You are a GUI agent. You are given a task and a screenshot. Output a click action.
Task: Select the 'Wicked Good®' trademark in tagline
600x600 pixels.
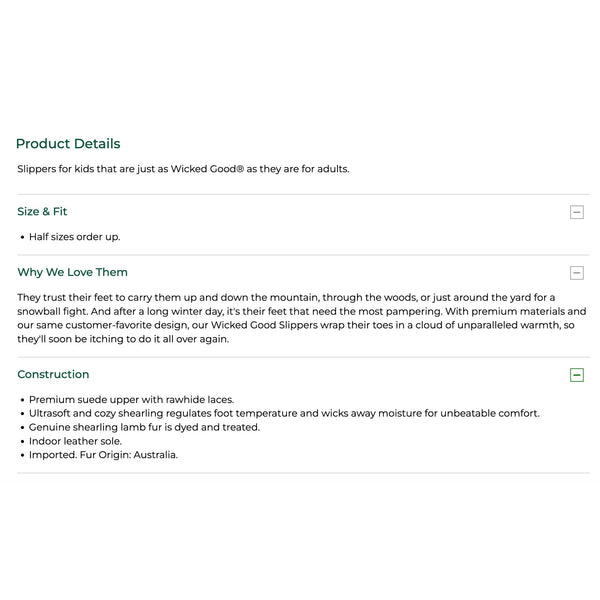[207, 169]
